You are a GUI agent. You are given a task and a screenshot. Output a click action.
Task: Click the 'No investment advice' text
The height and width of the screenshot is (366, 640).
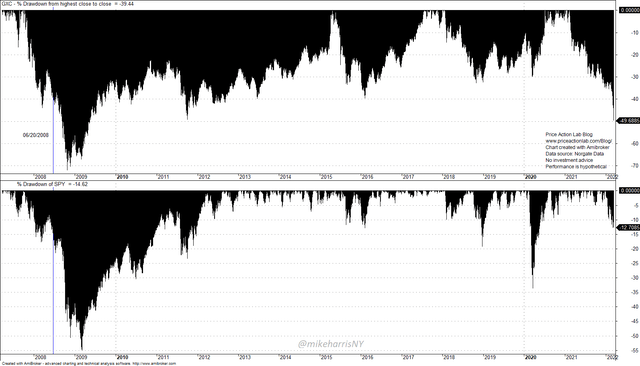(569, 160)
